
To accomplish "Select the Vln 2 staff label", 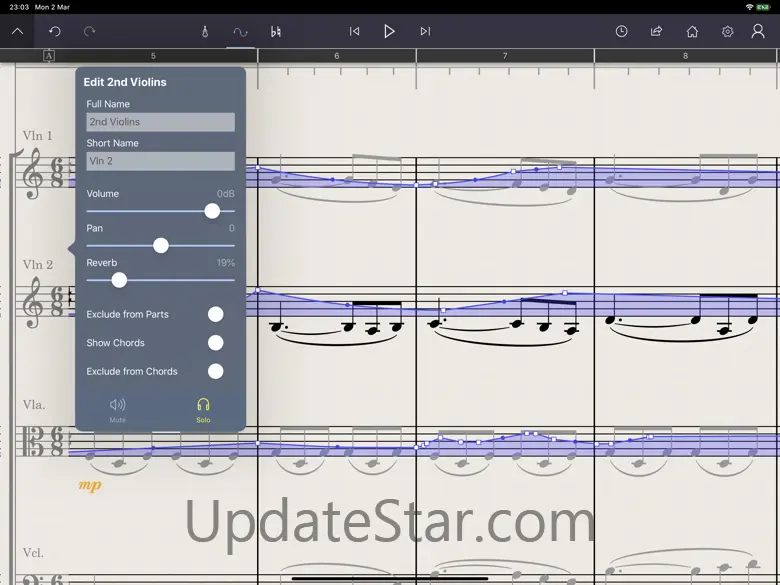I will coord(37,264).
